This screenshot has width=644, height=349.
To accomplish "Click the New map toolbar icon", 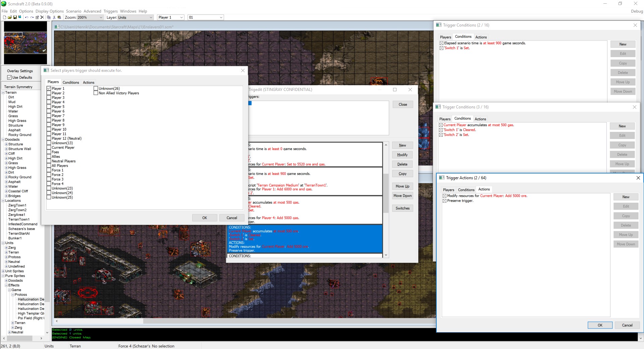I will coord(4,17).
